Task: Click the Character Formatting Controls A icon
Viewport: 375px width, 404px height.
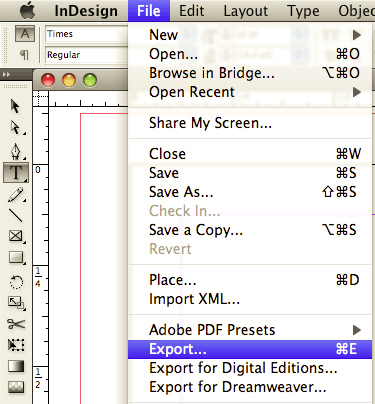Action: point(25,34)
